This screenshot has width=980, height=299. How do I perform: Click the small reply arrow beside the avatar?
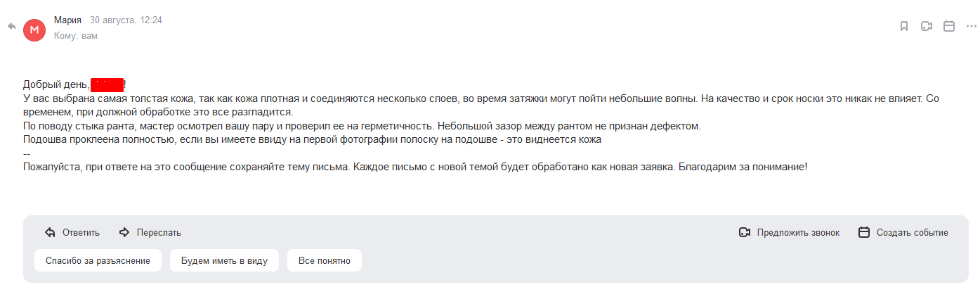point(12,27)
